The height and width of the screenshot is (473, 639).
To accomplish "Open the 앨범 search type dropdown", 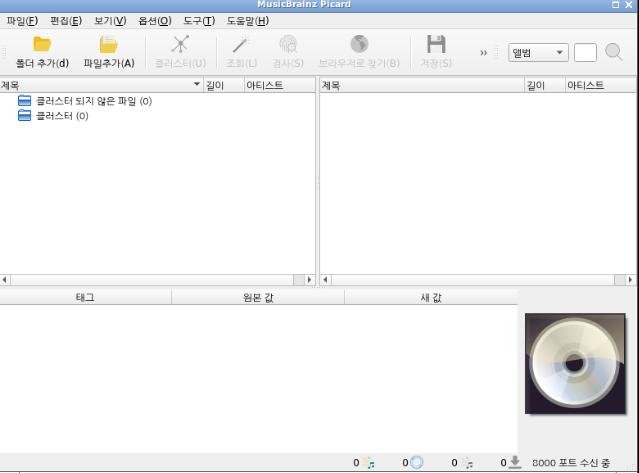I will 538,53.
